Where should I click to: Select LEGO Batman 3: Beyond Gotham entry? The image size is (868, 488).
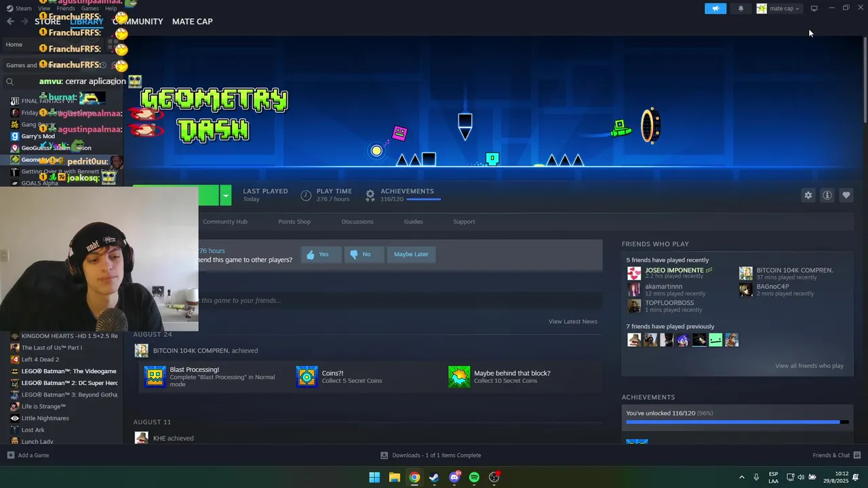69,394
